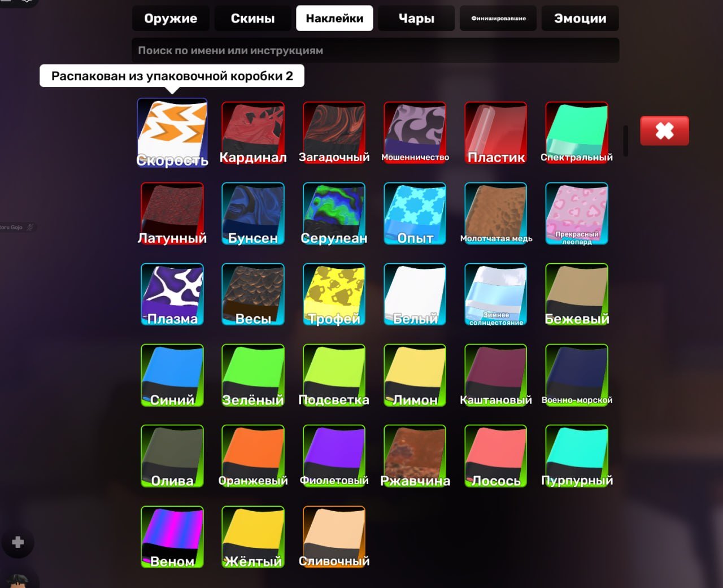The height and width of the screenshot is (588, 723).
Task: Choose the Олива sticker
Action: [x=172, y=456]
